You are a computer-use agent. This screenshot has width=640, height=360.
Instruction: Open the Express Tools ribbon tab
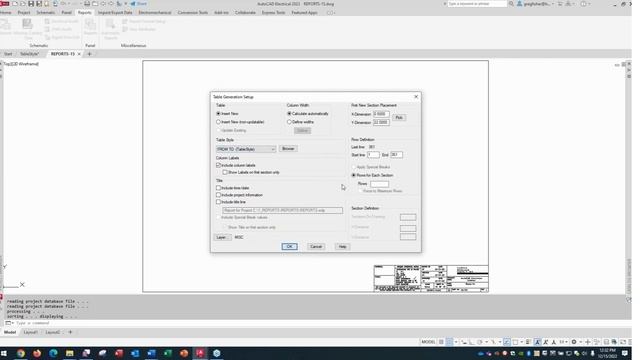coord(273,13)
